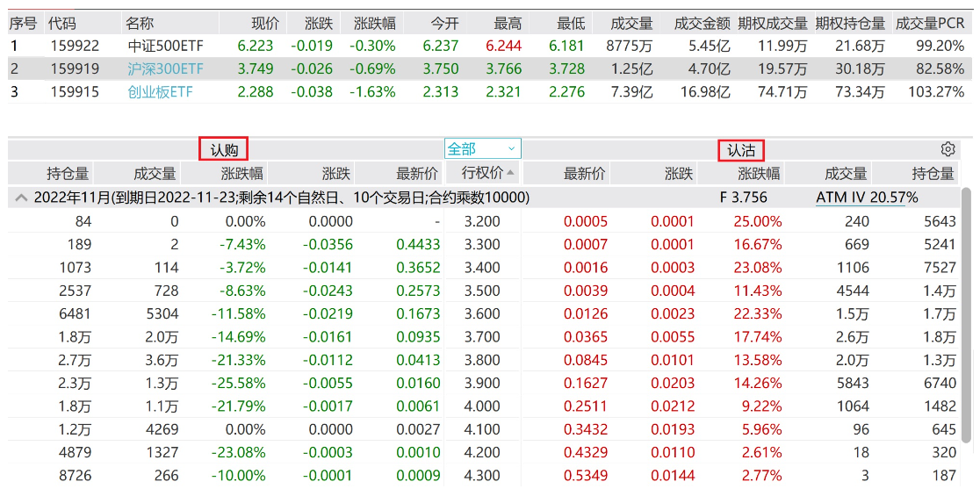Select strike price 3.400 row
Screen dimensions: 980x496
[x=482, y=268]
